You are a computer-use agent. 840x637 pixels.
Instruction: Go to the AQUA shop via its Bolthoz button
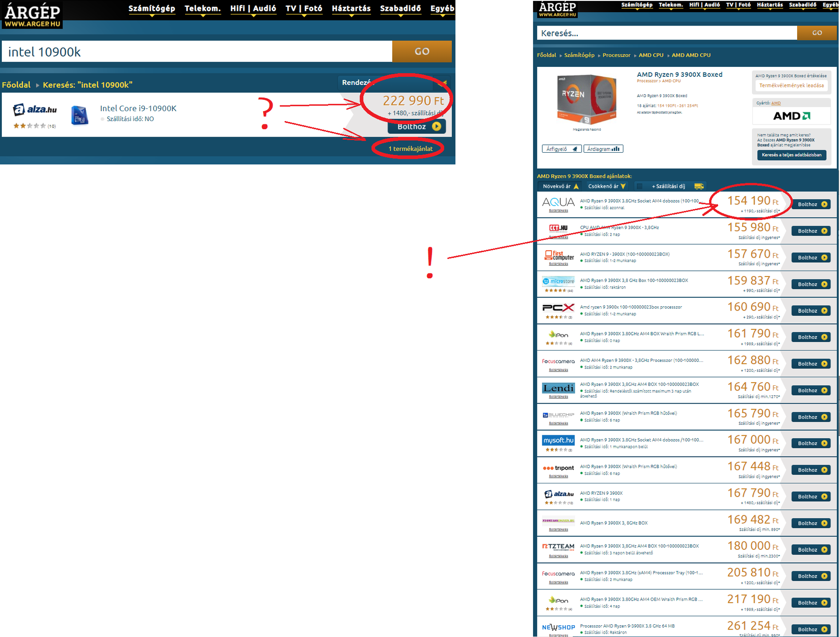811,204
